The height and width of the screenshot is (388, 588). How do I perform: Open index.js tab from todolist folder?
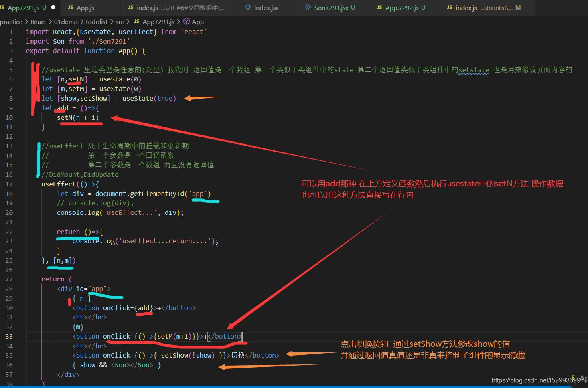pos(488,8)
